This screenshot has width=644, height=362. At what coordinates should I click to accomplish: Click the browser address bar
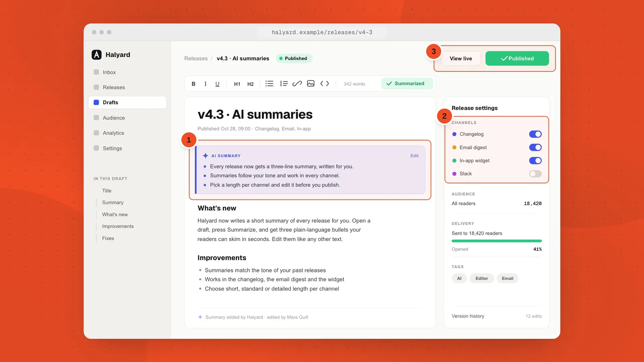click(322, 32)
